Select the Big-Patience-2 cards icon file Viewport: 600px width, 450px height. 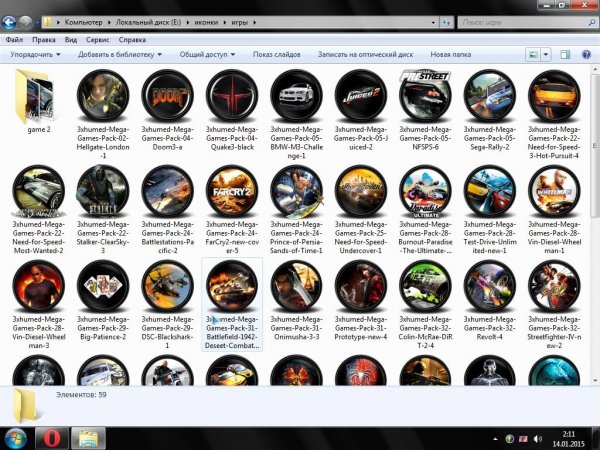pos(103,300)
